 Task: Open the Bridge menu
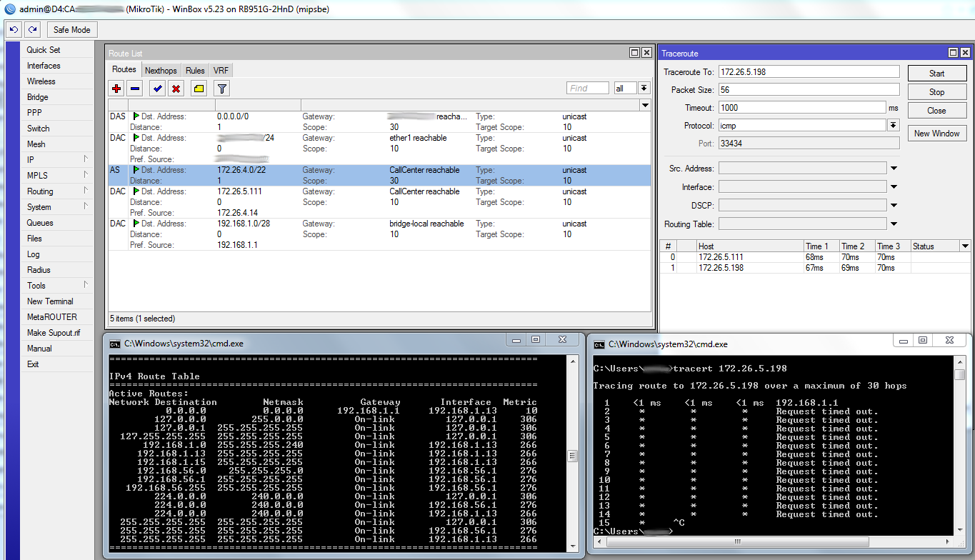coord(59,97)
